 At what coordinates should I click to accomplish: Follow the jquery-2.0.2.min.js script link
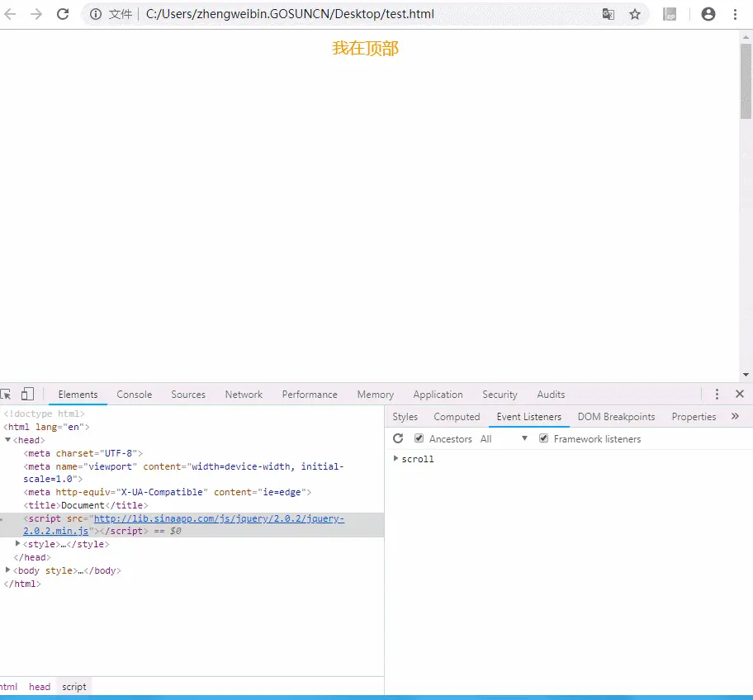(x=219, y=518)
